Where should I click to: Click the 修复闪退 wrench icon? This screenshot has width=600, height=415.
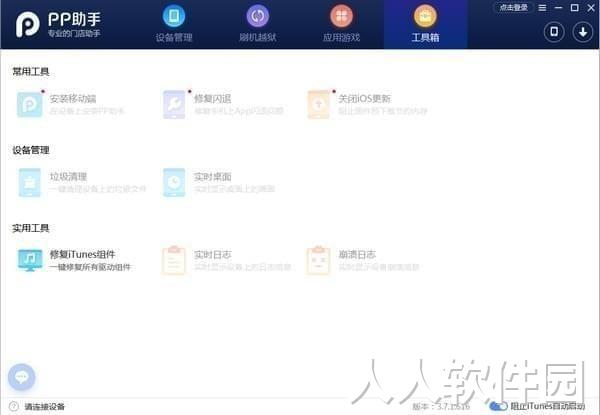pyautogui.click(x=174, y=104)
